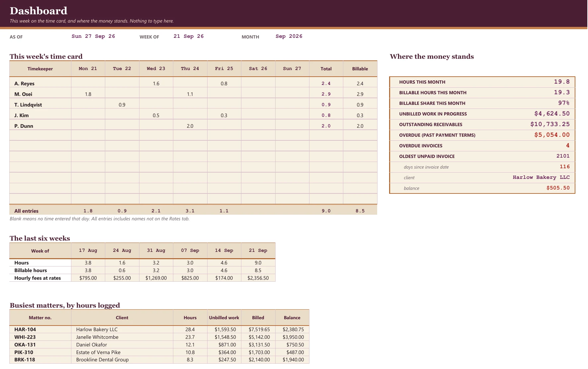Click the Dashboard title heading
Image resolution: width=588 pixels, height=369 pixels.
tap(39, 11)
